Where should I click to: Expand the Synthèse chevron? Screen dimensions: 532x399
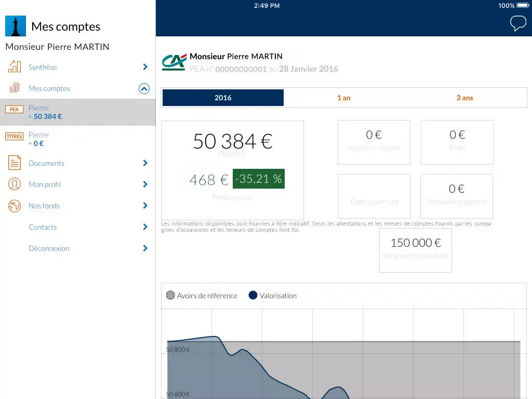tap(145, 67)
